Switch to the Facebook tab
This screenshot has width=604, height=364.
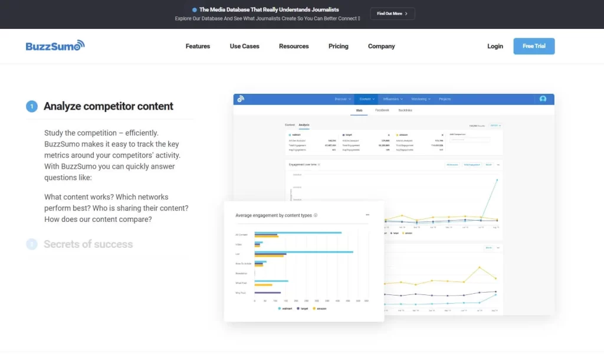pos(382,110)
